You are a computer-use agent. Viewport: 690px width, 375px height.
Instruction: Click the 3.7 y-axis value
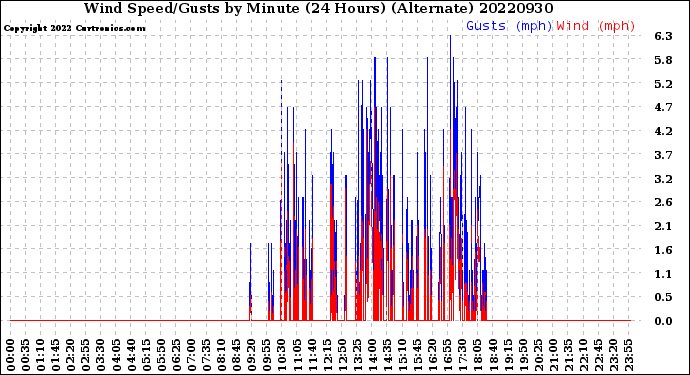(663, 155)
